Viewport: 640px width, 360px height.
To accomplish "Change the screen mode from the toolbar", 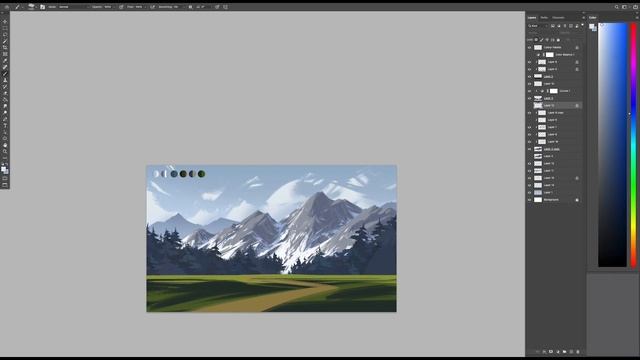I will pyautogui.click(x=5, y=185).
